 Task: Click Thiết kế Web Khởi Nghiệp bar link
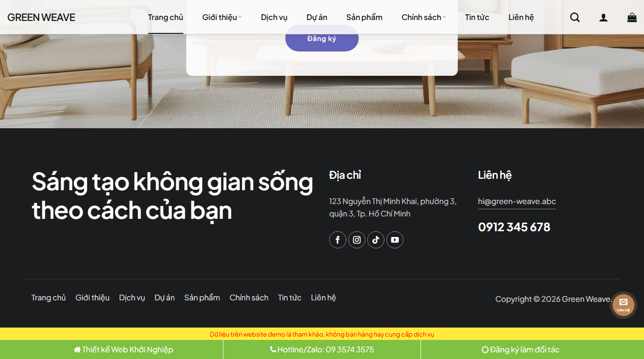(123, 349)
